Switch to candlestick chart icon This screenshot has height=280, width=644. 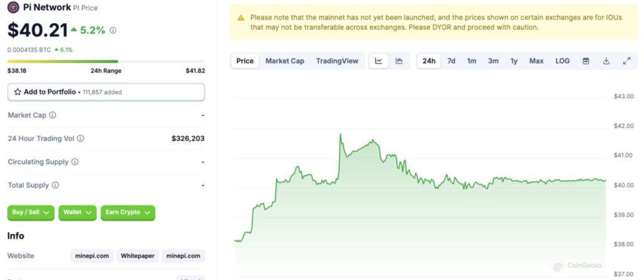399,61
